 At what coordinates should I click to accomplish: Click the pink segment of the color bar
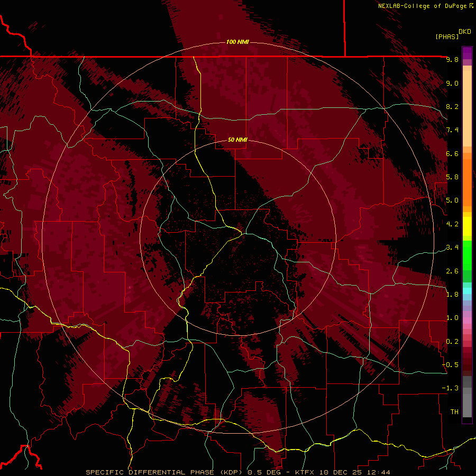coord(467,321)
